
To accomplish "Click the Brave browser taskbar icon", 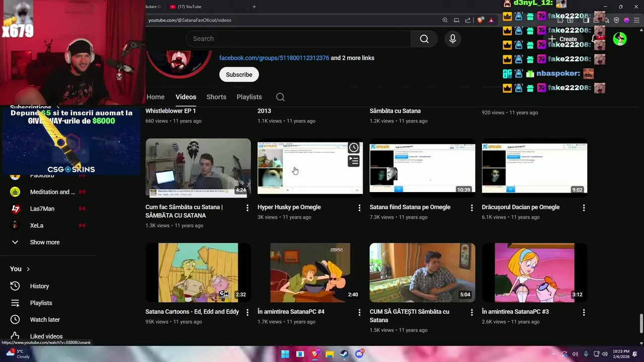I will [x=315, y=354].
